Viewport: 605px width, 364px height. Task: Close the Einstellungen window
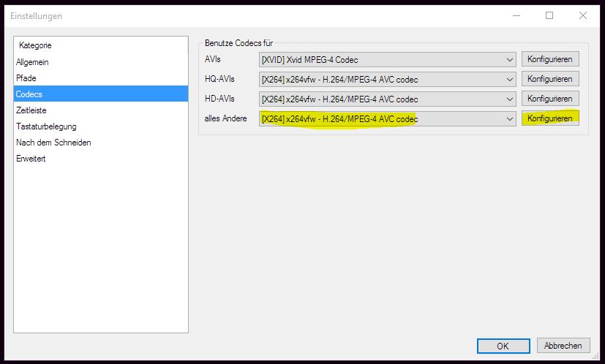click(x=582, y=15)
